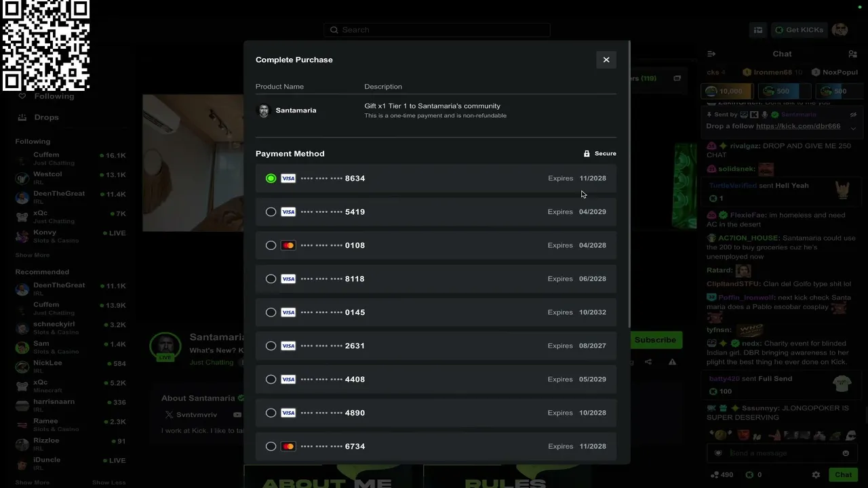
Task: Click the Secure lock icon
Action: pyautogui.click(x=587, y=154)
